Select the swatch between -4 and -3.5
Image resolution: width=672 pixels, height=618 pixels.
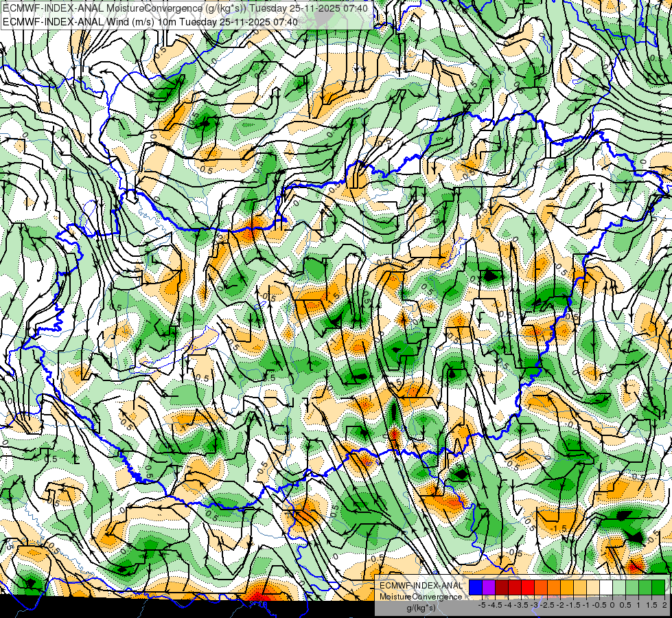pos(515,587)
